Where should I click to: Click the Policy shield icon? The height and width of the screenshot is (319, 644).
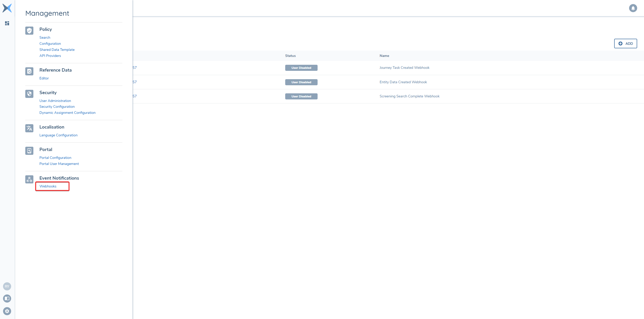tap(29, 30)
